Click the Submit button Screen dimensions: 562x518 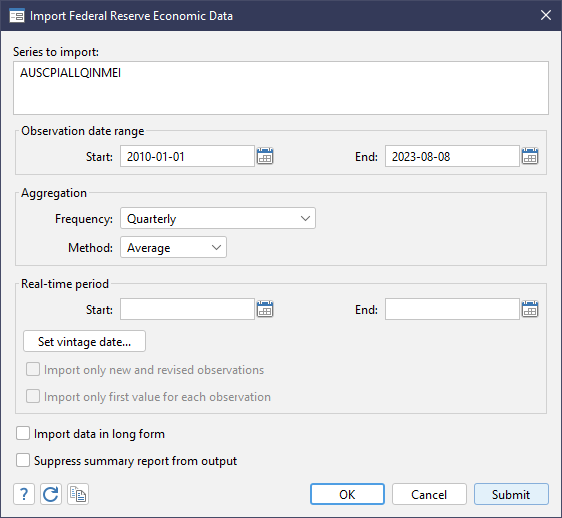tap(511, 494)
